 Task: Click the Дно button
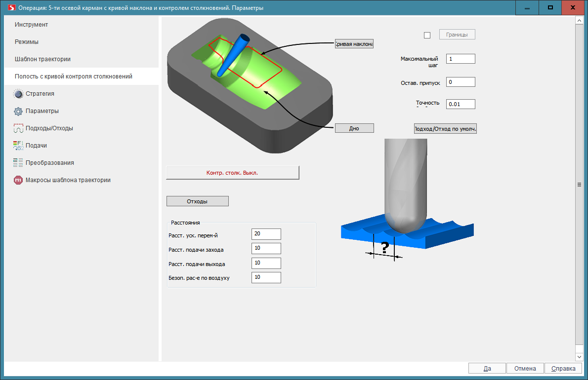pyautogui.click(x=354, y=128)
